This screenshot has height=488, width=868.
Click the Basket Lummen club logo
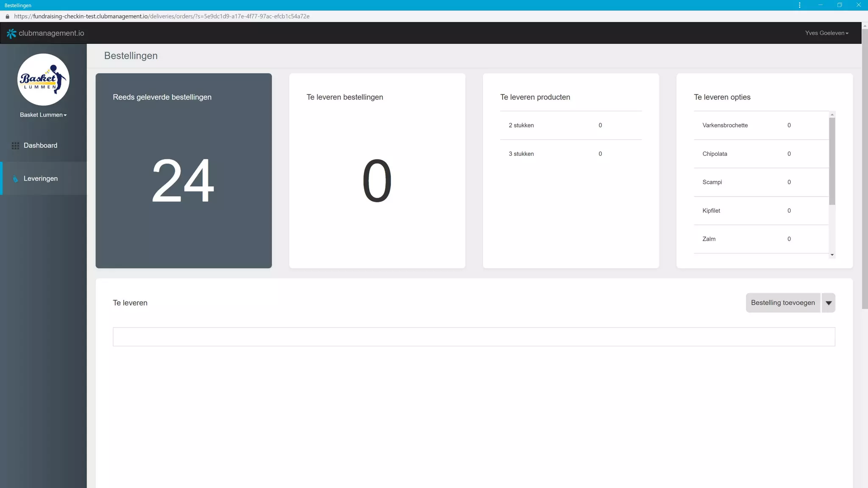click(x=43, y=80)
